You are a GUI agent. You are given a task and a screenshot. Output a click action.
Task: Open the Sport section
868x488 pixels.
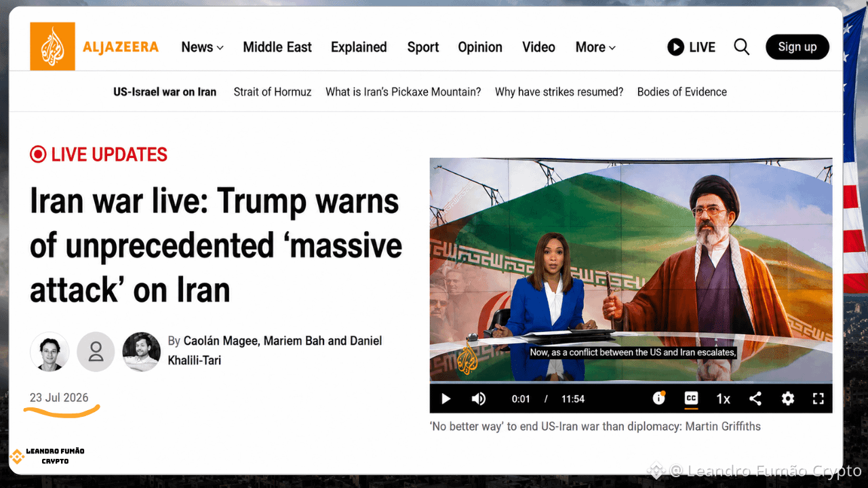[x=423, y=47]
